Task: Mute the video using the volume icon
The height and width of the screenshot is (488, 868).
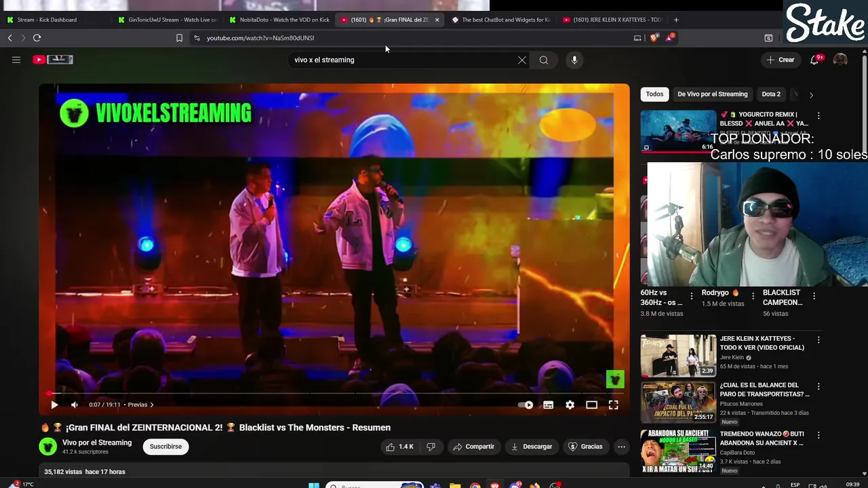Action: tap(75, 405)
